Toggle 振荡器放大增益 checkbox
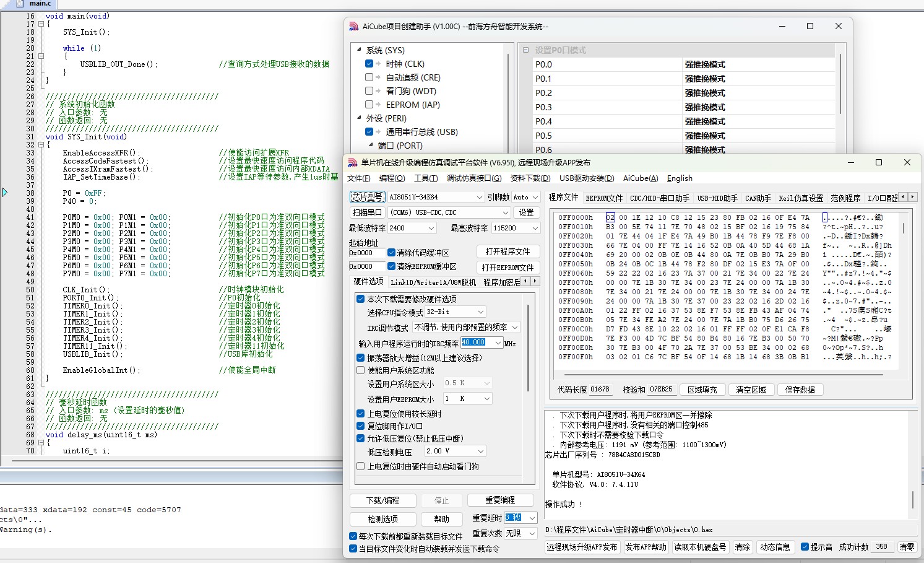This screenshot has width=924, height=563. pos(361,358)
